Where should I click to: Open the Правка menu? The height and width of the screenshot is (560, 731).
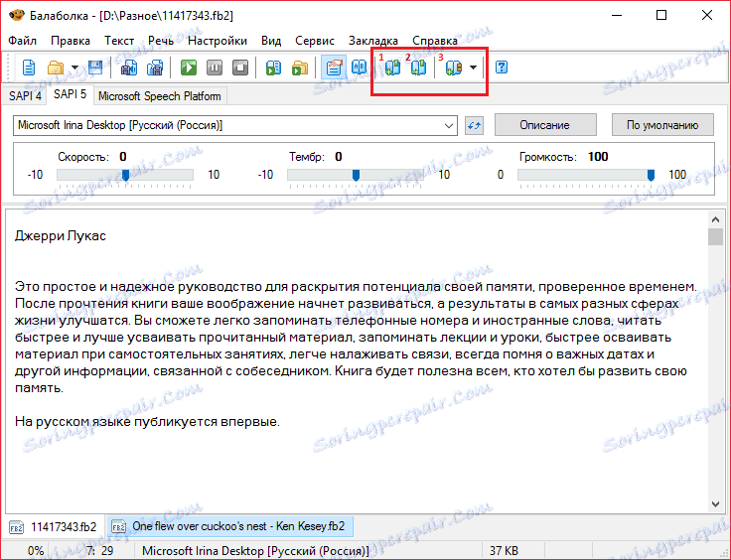click(x=71, y=41)
